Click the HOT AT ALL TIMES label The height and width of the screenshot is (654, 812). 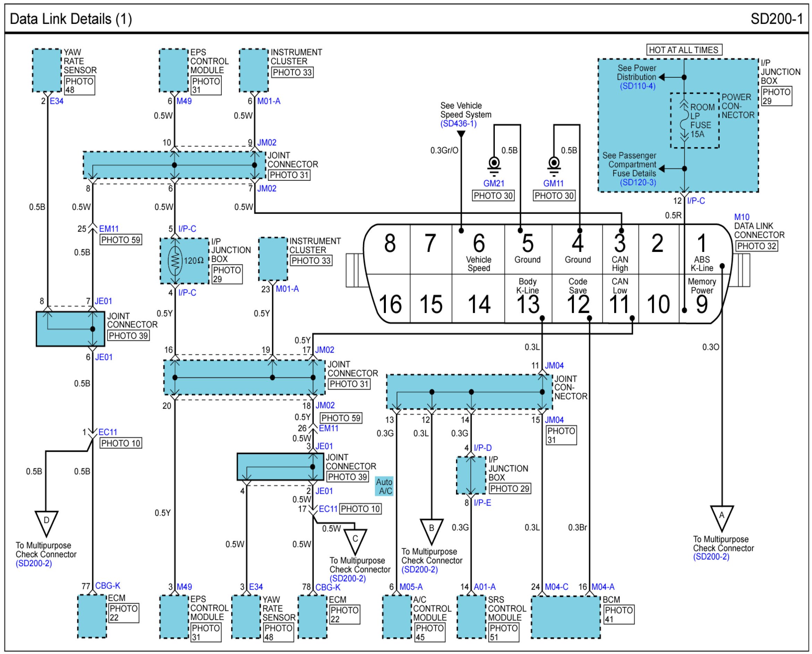click(684, 50)
